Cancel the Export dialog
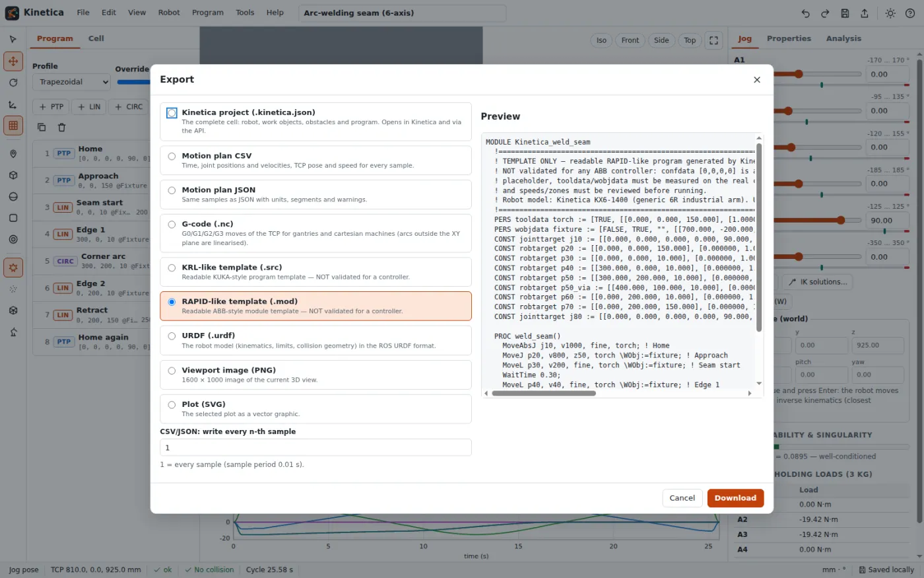This screenshot has width=924, height=578. coord(682,498)
